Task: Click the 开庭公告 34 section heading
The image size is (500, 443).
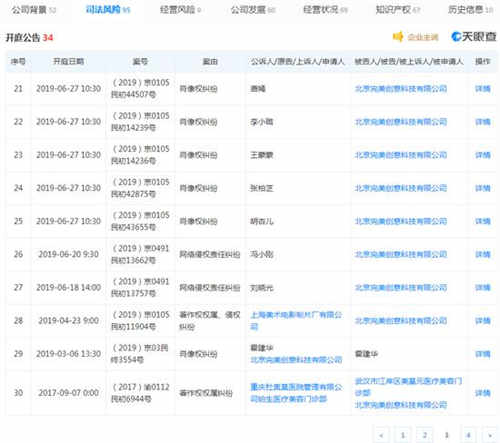Action: [x=29, y=37]
